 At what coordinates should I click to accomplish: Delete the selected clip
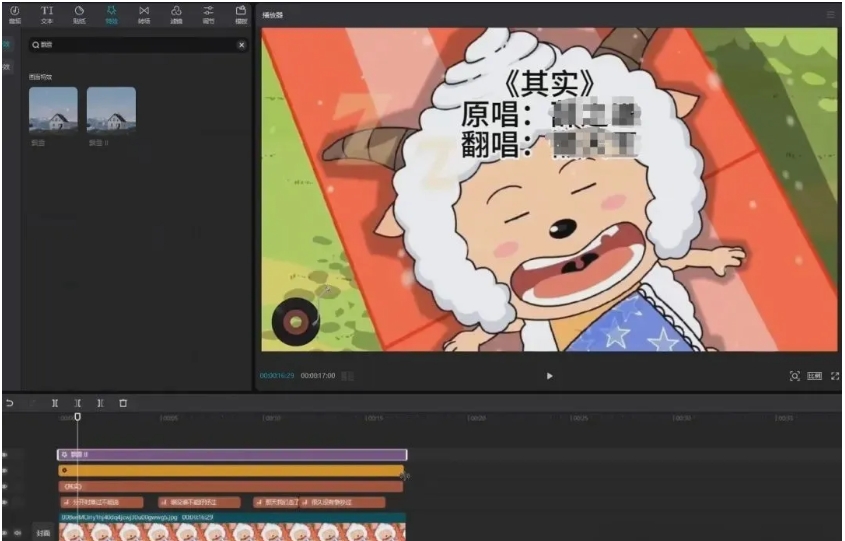tap(123, 403)
